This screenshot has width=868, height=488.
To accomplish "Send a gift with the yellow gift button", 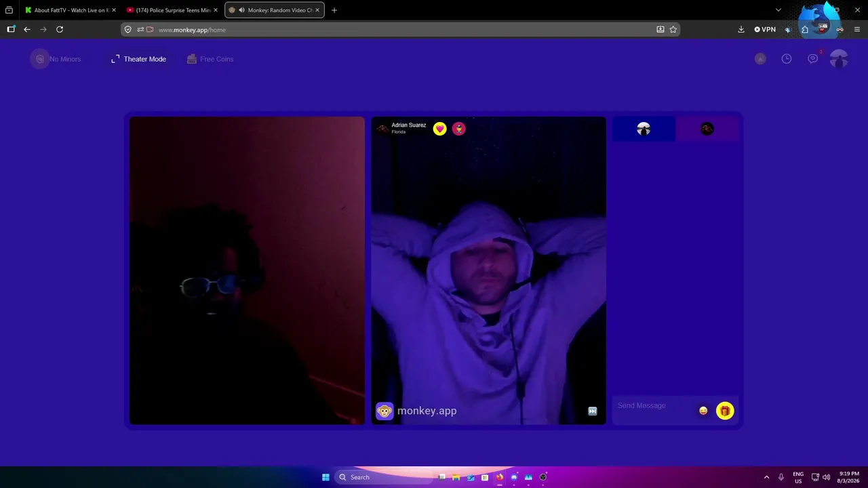I will [725, 411].
